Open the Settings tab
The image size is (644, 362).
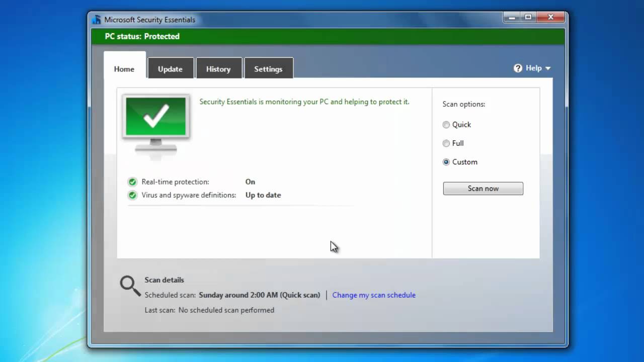268,69
